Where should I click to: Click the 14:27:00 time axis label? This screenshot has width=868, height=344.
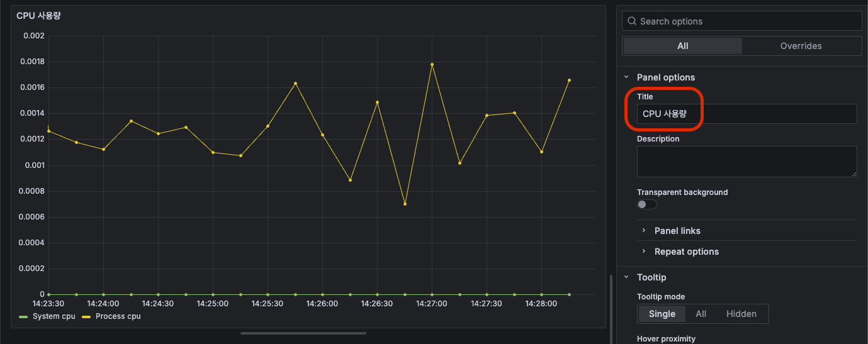432,304
